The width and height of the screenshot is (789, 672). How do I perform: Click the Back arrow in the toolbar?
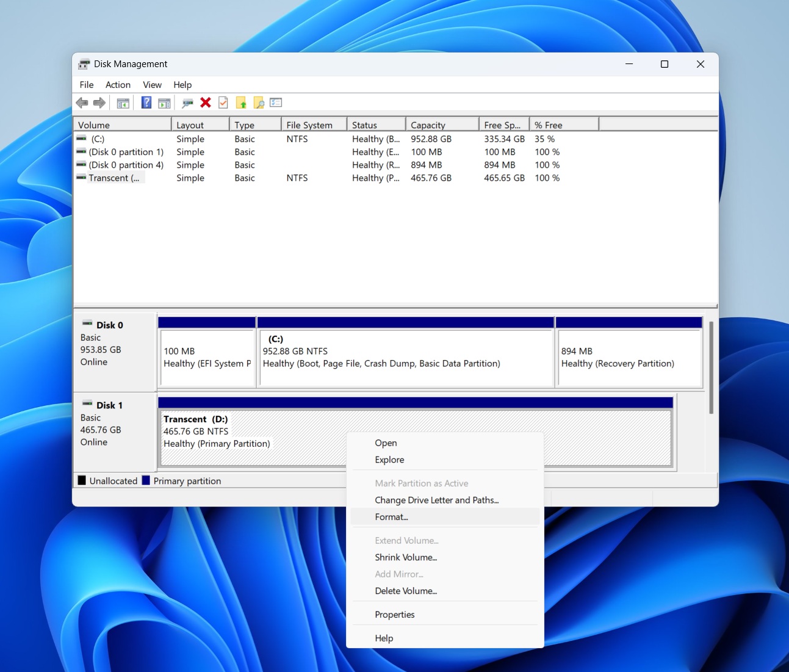[82, 103]
